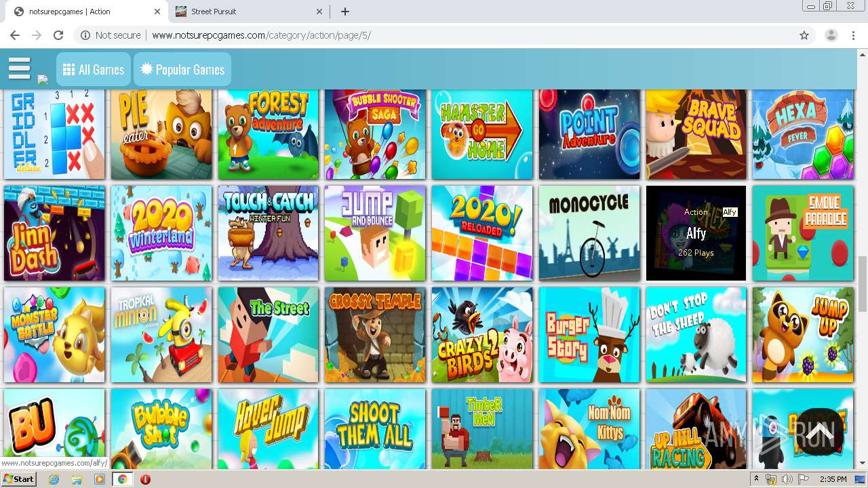Open the Hexa Fever game thumbnail
This screenshot has width=868, height=488.
tap(803, 134)
